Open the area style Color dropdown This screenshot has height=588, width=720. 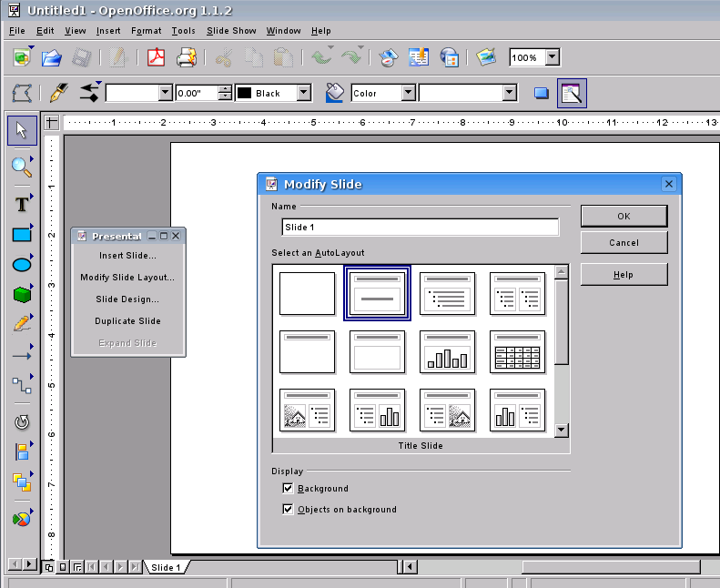408,93
